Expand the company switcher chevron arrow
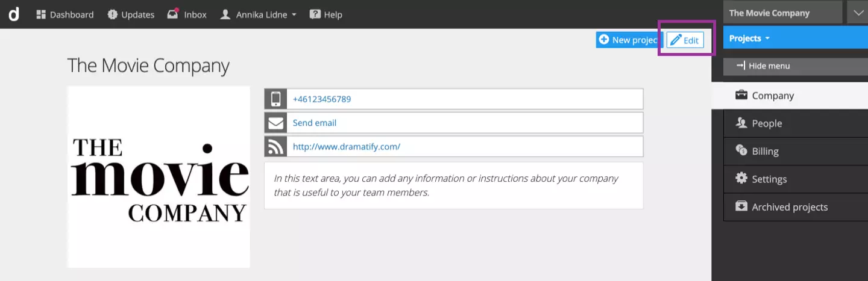The image size is (868, 281). [x=857, y=13]
